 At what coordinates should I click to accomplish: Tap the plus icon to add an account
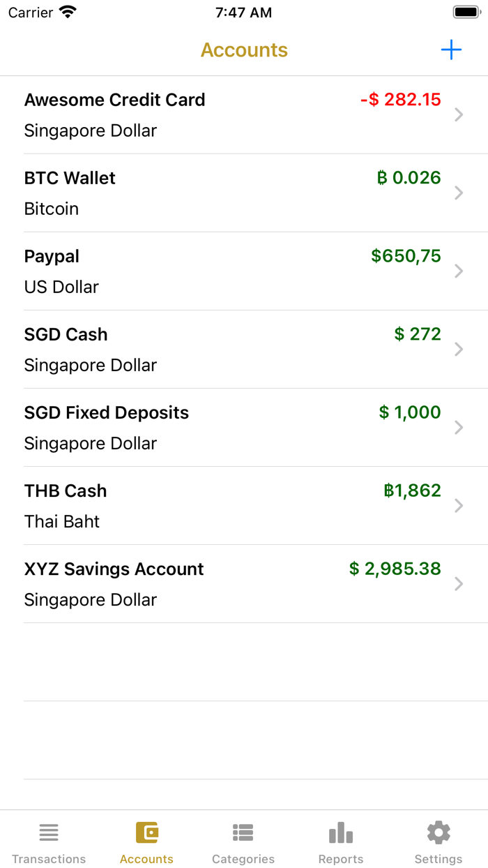pos(452,50)
